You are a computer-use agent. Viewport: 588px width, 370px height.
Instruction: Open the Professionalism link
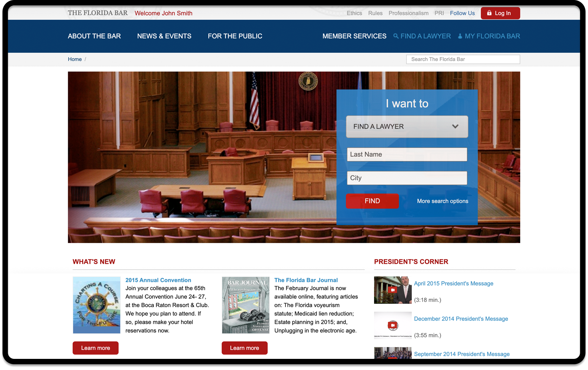point(409,13)
